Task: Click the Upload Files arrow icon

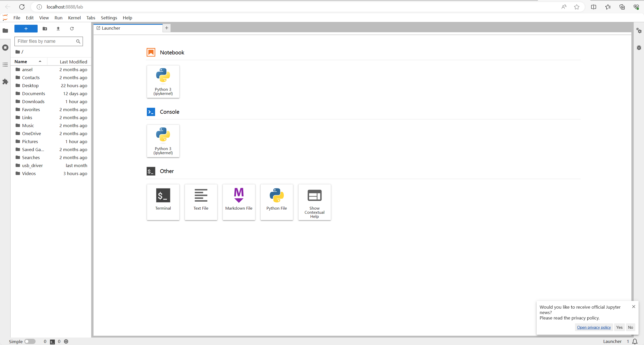Action: pyautogui.click(x=58, y=29)
